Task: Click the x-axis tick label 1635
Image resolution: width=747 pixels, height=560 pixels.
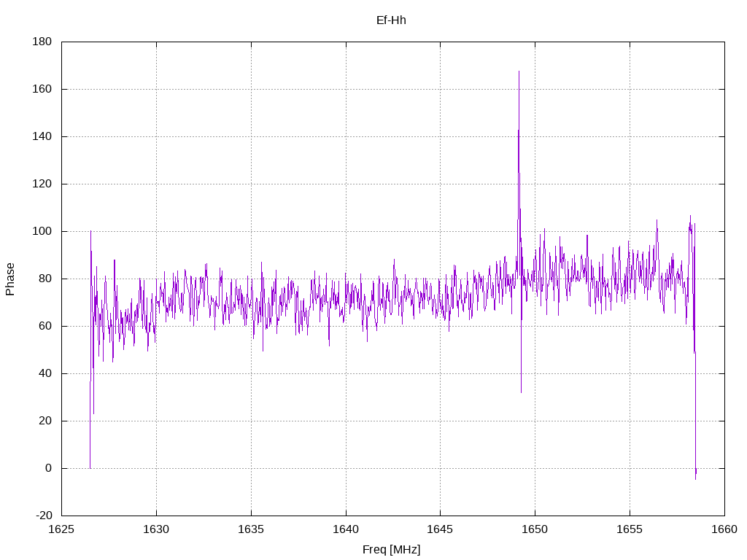Action: 251,529
